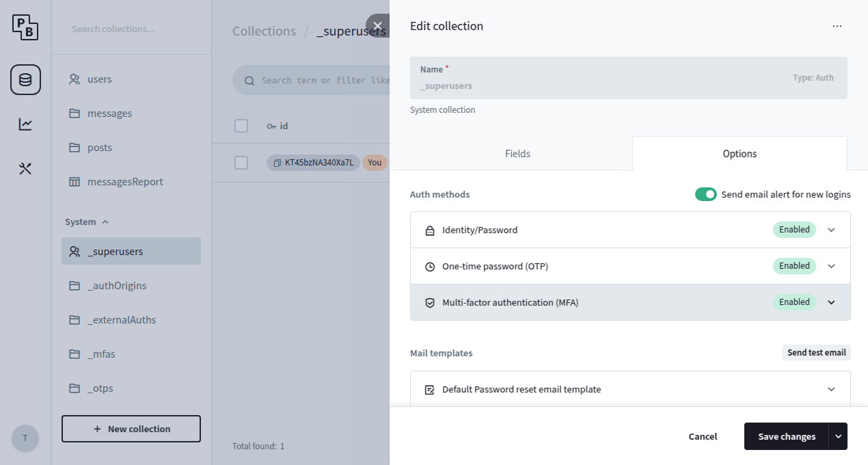Open the Save changes dropdown arrow
The image size is (868, 465).
pyautogui.click(x=839, y=436)
